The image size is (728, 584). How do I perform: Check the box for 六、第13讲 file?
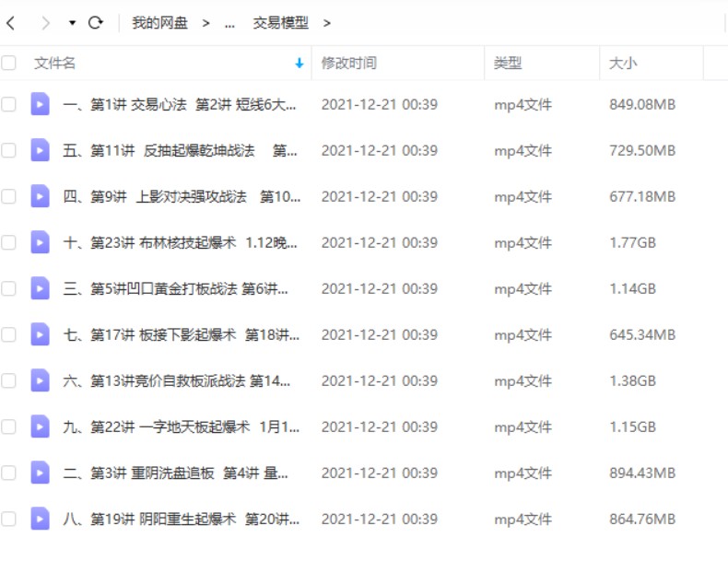[x=8, y=380]
